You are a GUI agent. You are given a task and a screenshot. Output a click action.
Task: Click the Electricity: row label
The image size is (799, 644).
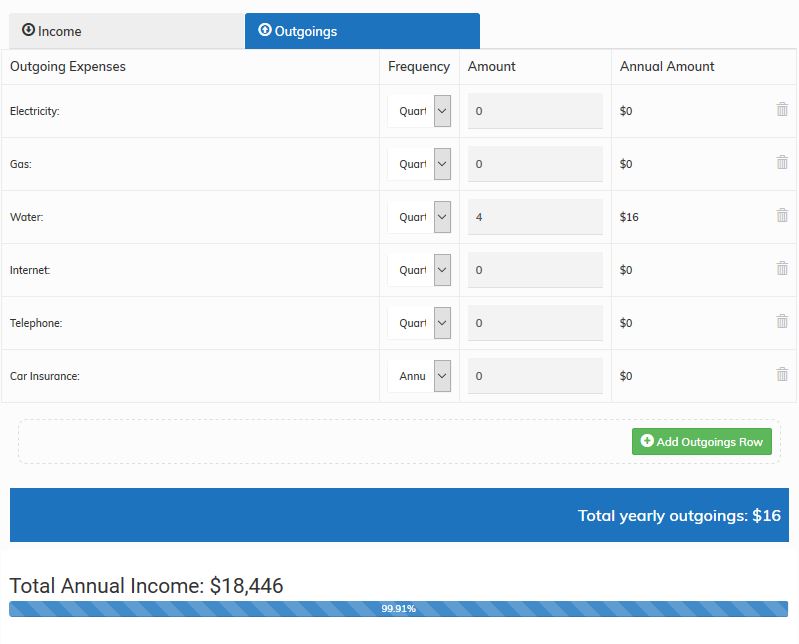[35, 111]
